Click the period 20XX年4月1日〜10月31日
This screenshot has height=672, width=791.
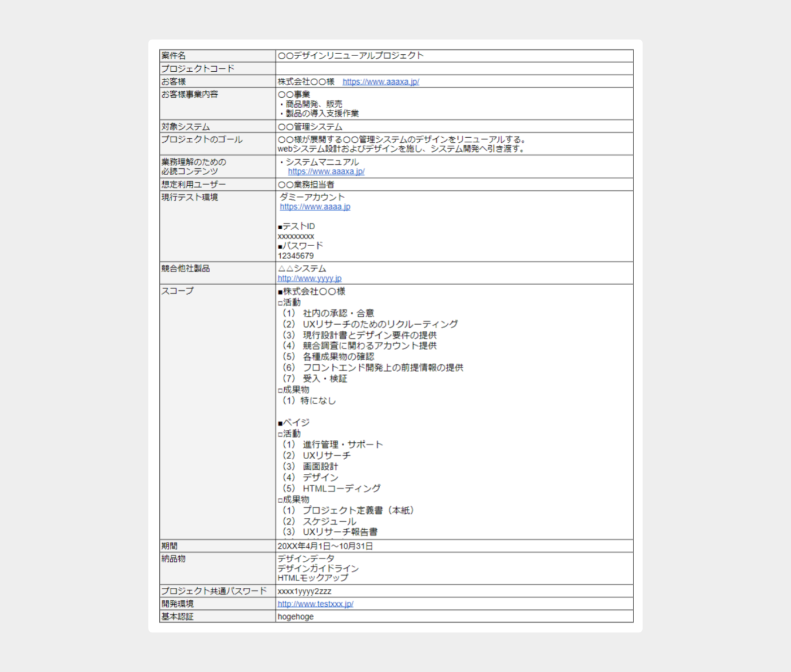[x=325, y=546]
